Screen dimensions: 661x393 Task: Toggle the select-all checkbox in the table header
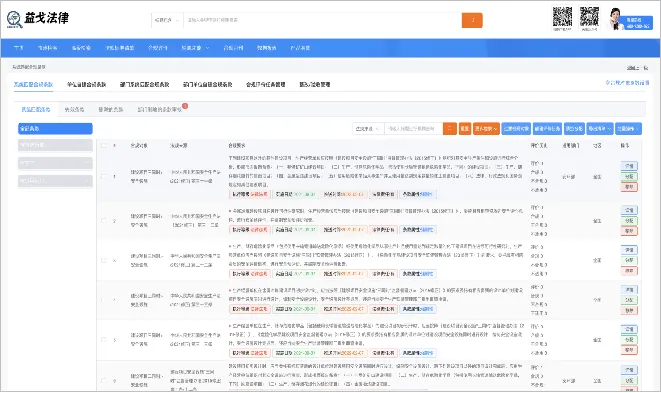coord(104,145)
